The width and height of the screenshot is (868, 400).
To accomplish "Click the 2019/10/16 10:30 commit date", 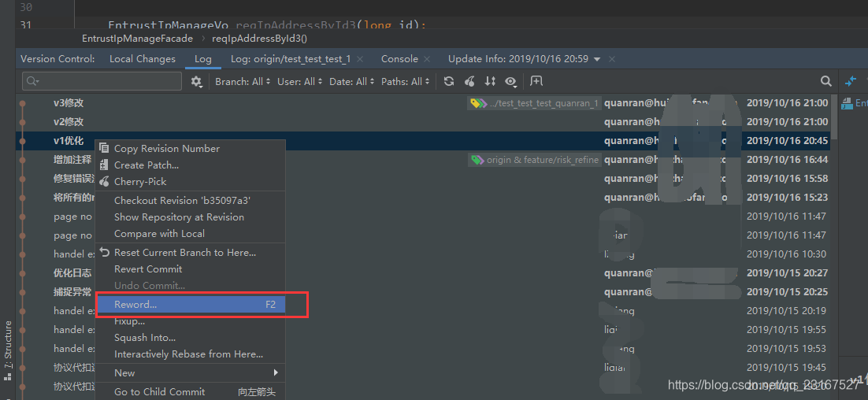I will click(786, 254).
